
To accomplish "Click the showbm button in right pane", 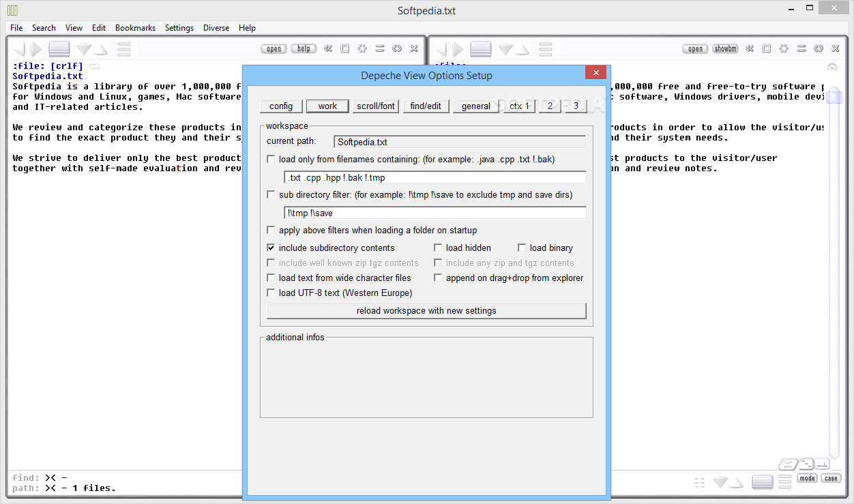I will [725, 48].
